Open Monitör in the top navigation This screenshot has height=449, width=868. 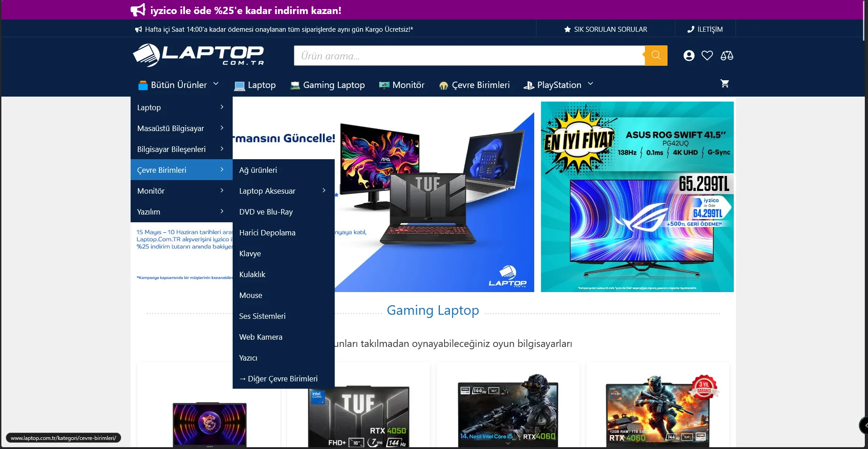pos(409,85)
